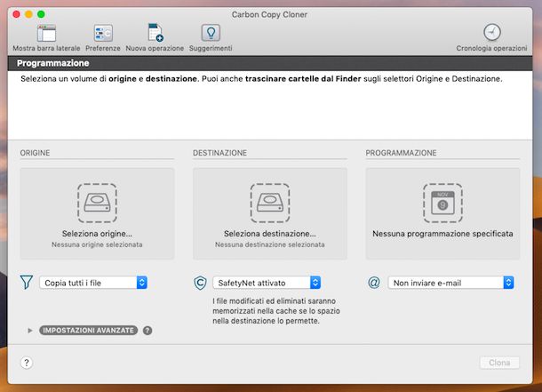
Task: Open the Non inviare e-mail dropdown
Action: (x=450, y=283)
